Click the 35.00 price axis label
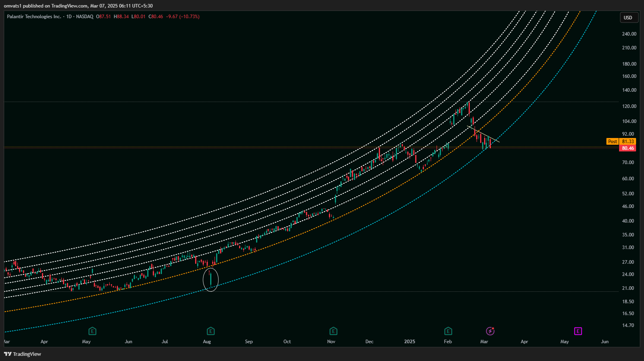Viewport: 644px width, 361px height. tap(628, 235)
